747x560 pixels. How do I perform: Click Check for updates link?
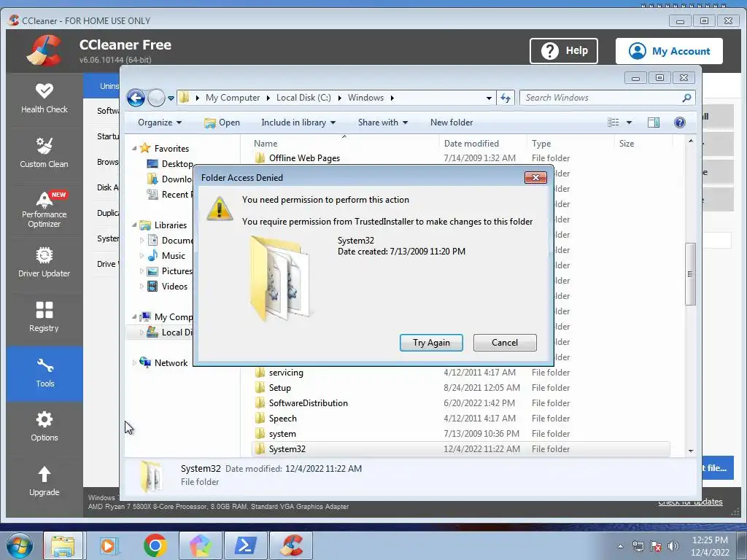690,502
